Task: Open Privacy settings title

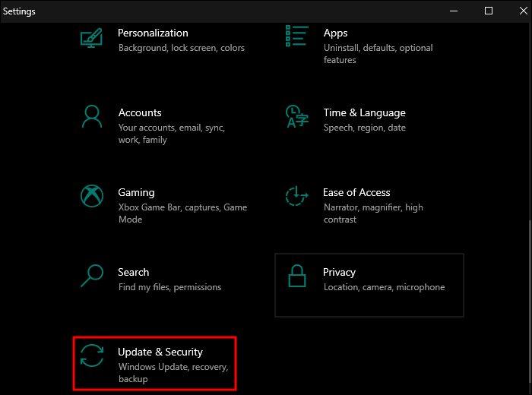Action: tap(339, 272)
